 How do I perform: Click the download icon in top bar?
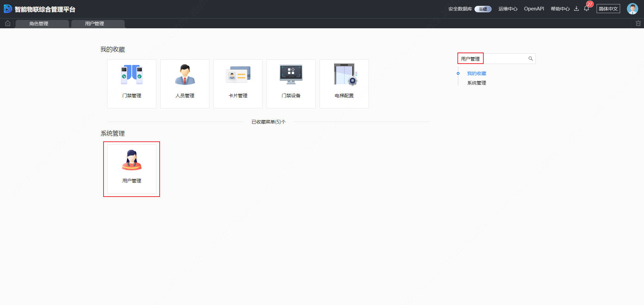point(576,9)
